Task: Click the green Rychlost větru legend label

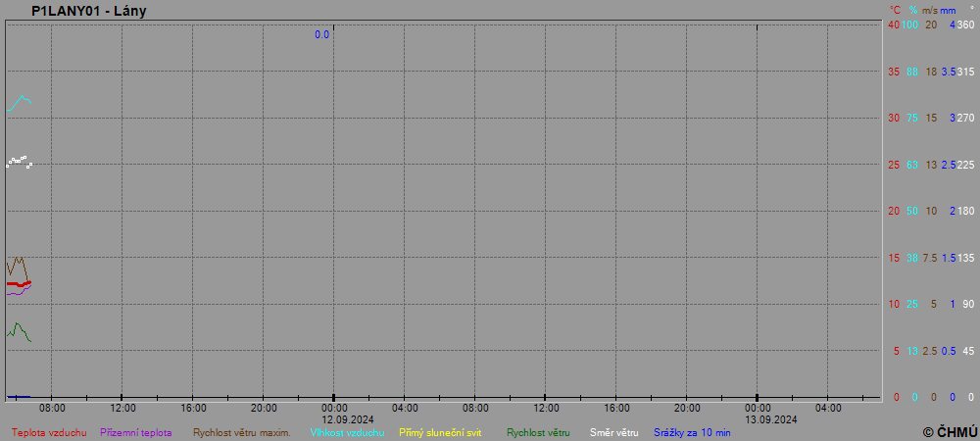Action: (538, 432)
